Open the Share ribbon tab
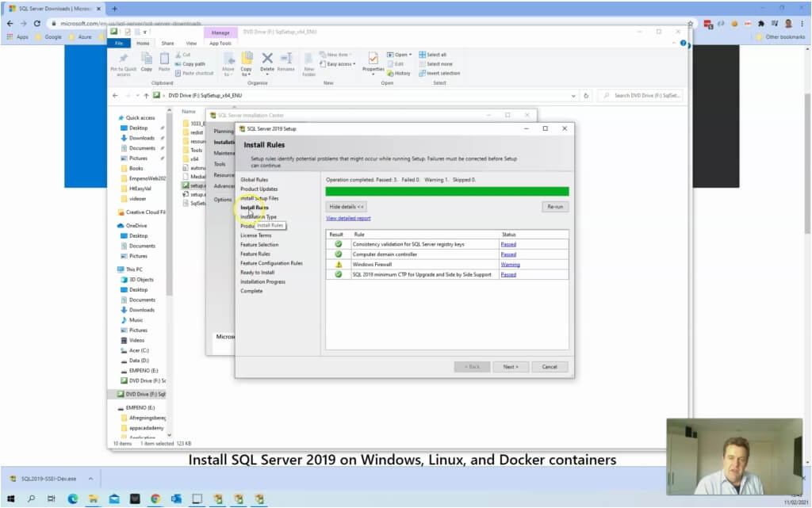The image size is (812, 508). click(x=167, y=43)
